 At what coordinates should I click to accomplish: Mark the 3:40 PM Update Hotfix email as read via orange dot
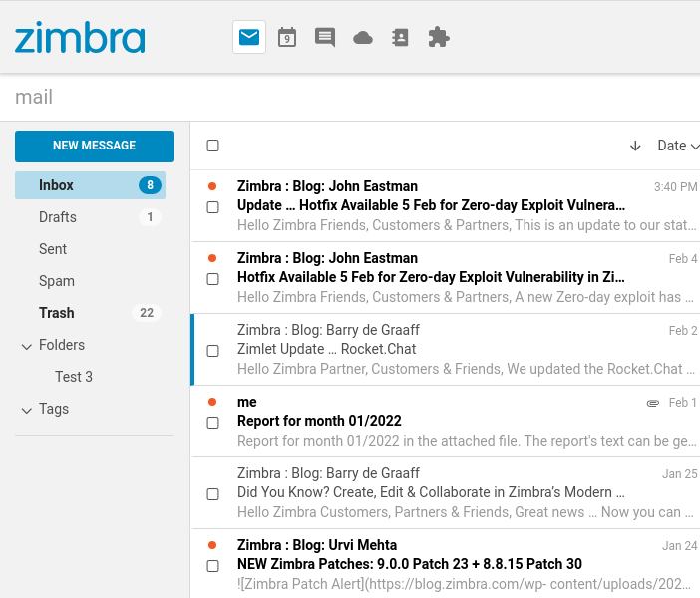pos(212,186)
